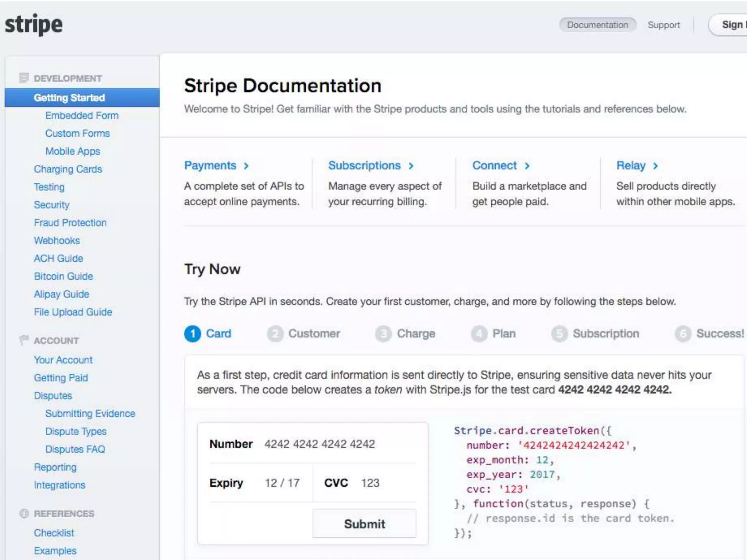The width and height of the screenshot is (747, 560).
Task: Click the Account section flag icon
Action: (24, 340)
